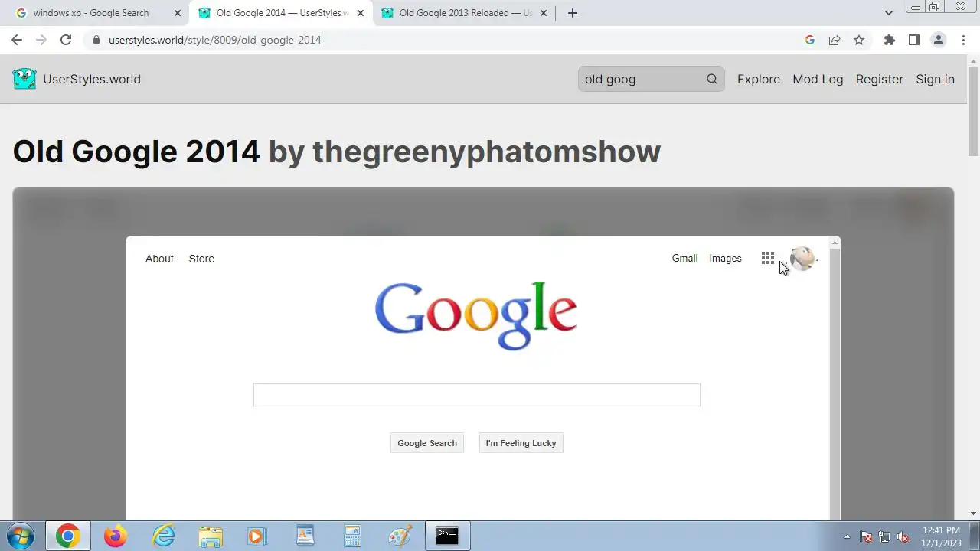Show hidden system tray icons
980x551 pixels.
pos(847,536)
